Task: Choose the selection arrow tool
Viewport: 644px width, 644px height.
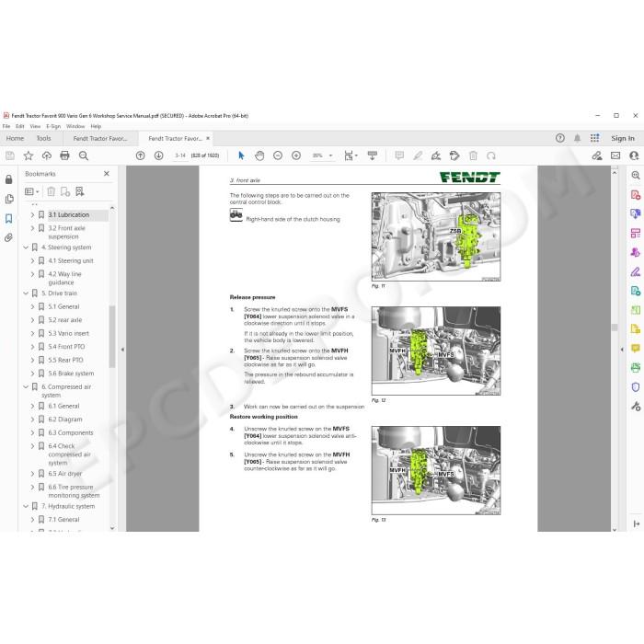Action: [x=241, y=155]
